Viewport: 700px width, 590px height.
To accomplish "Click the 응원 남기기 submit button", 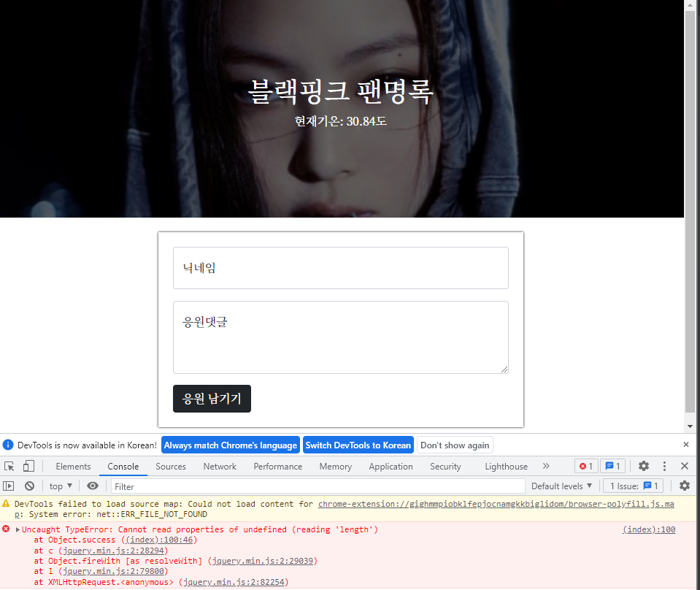I will coord(212,399).
